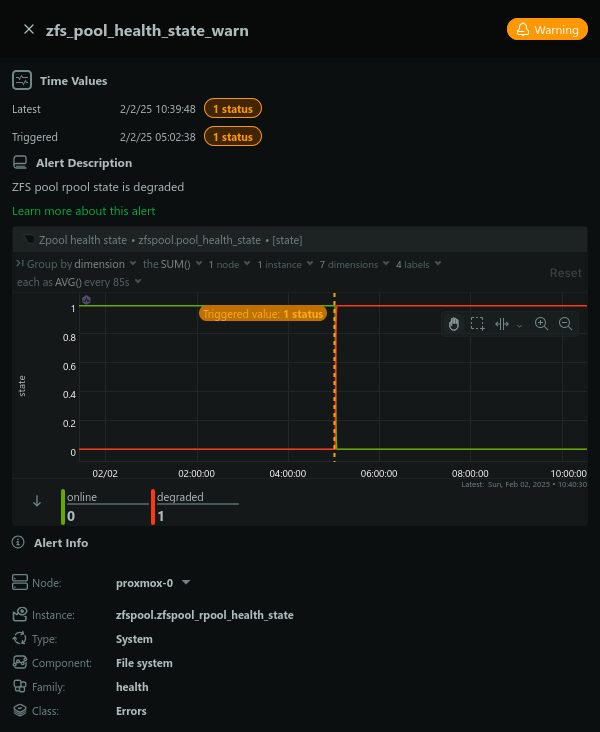Select the horizontal zoom select tool
This screenshot has height=732, width=600.
(502, 324)
